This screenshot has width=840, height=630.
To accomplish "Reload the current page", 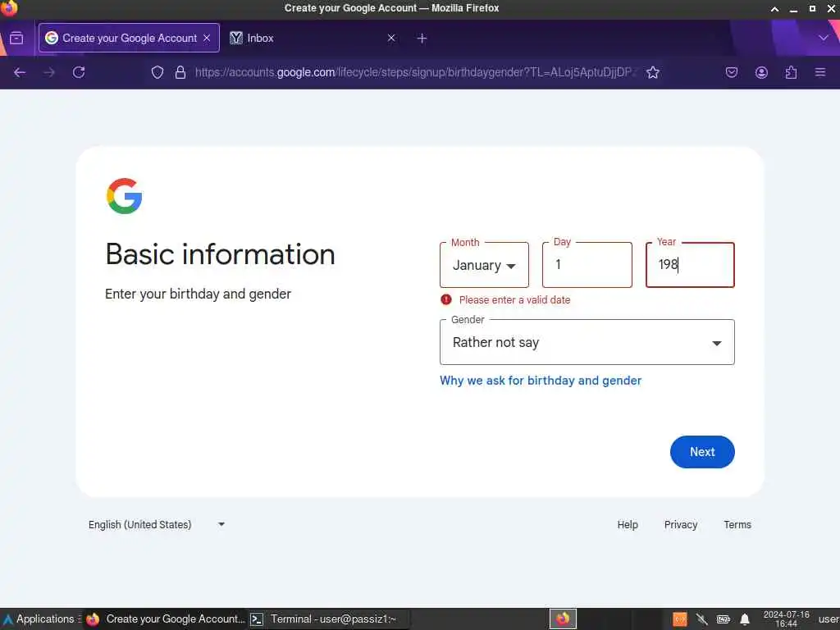I will 79,72.
